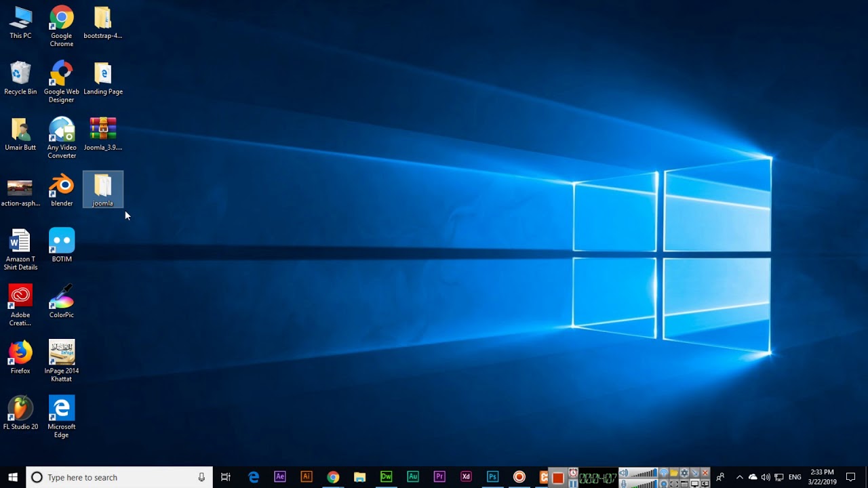Select the Any Video Converter shortcut
Image resolution: width=868 pixels, height=488 pixels.
(62, 138)
